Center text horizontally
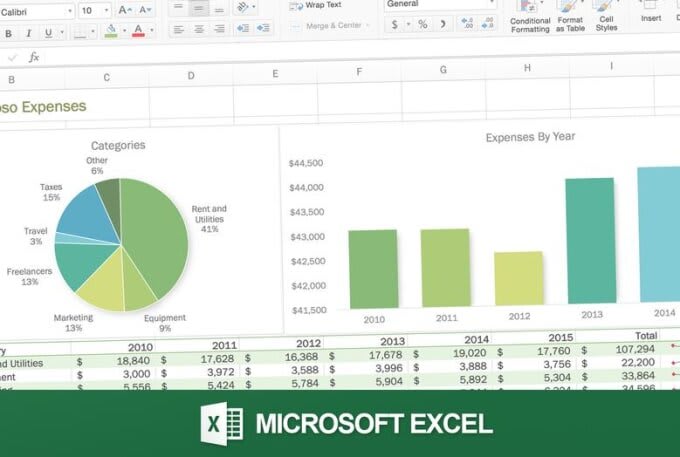Image resolution: width=680 pixels, height=457 pixels. click(x=199, y=29)
